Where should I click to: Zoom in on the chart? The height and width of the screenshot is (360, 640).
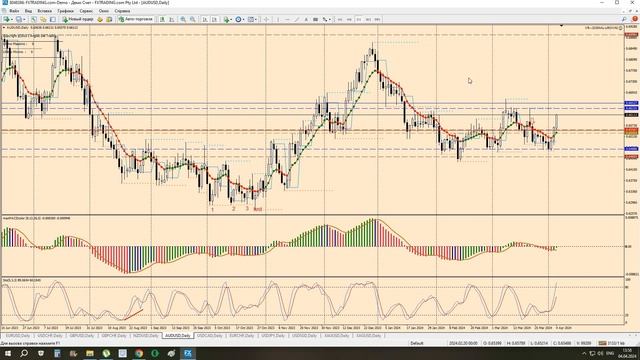tap(183, 19)
